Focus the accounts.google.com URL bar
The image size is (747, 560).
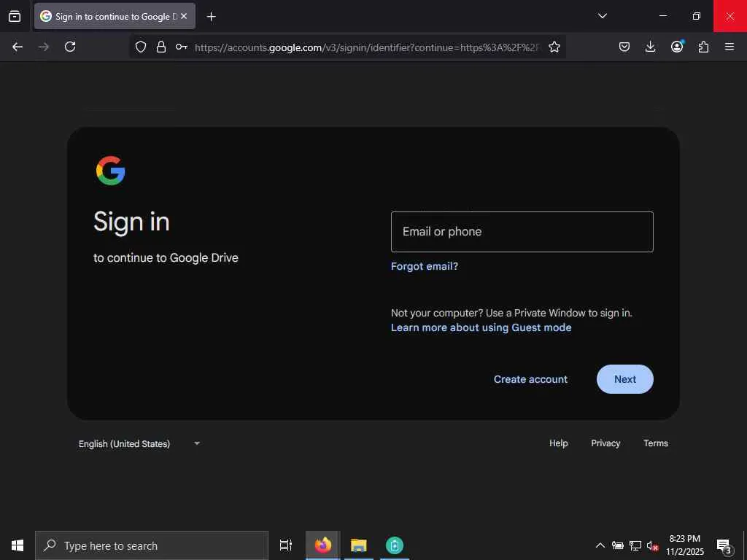[368, 47]
